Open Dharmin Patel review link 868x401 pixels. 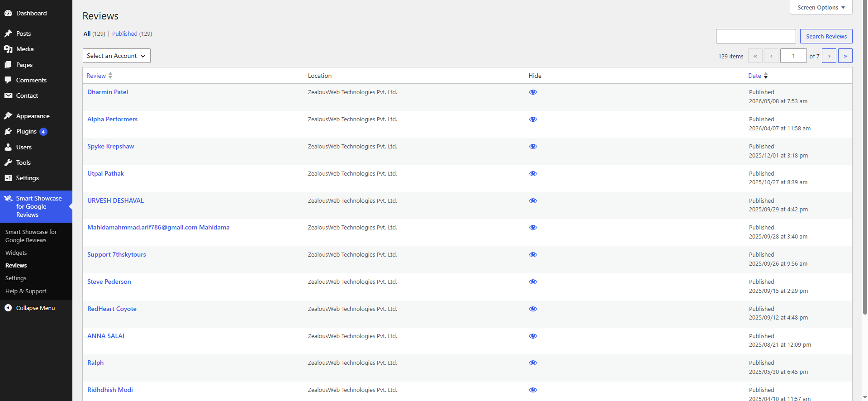(108, 92)
